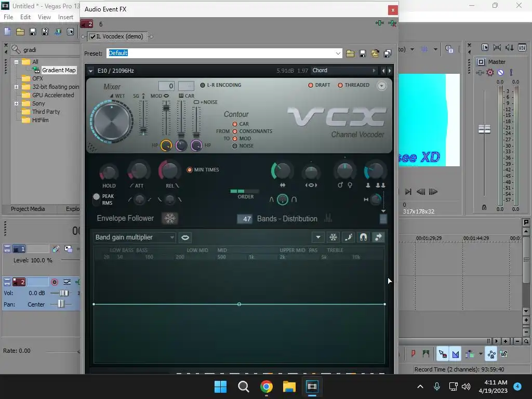The height and width of the screenshot is (399, 532).
Task: Toggle Contour NOISE option
Action: click(x=235, y=146)
